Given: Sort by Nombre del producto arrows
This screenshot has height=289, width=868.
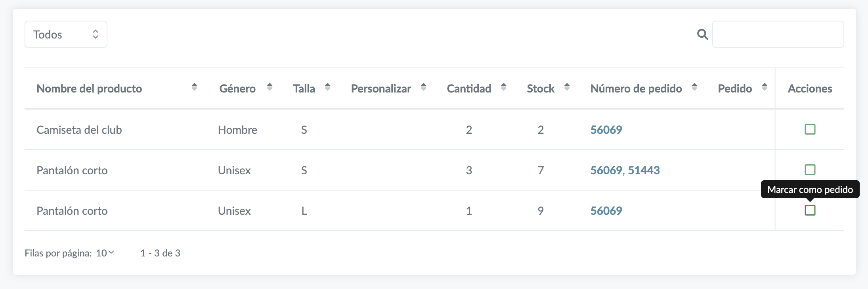Looking at the screenshot, I should tap(194, 87).
